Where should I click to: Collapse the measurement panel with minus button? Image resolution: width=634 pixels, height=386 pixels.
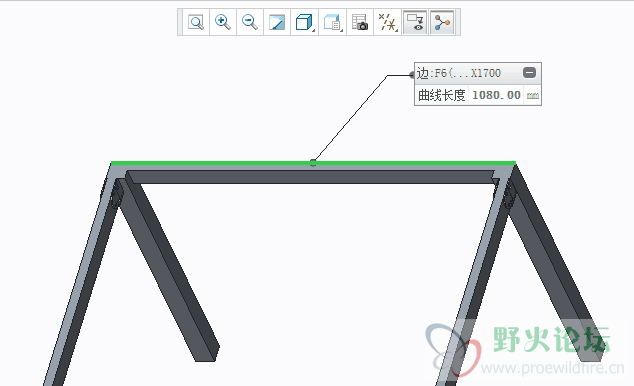529,73
